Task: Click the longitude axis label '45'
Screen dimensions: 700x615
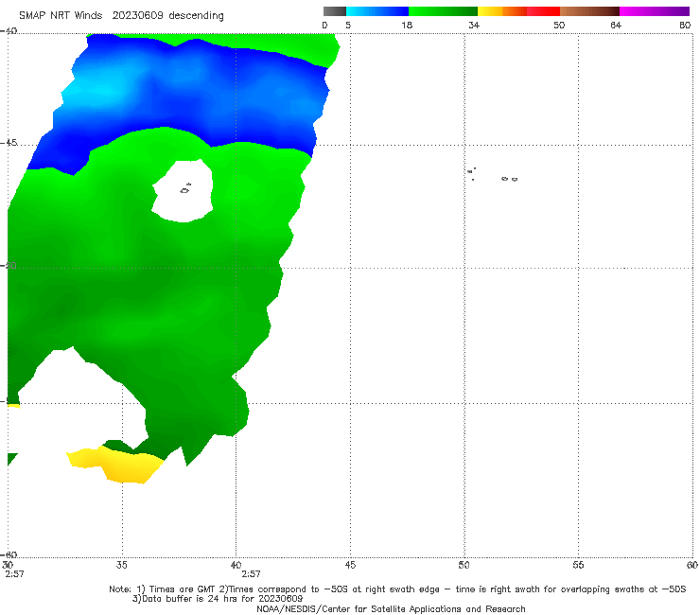Action: (350, 565)
